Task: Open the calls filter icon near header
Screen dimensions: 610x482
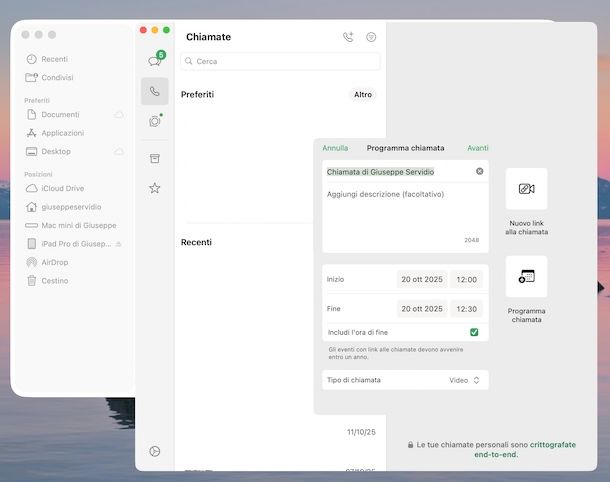Action: [371, 37]
